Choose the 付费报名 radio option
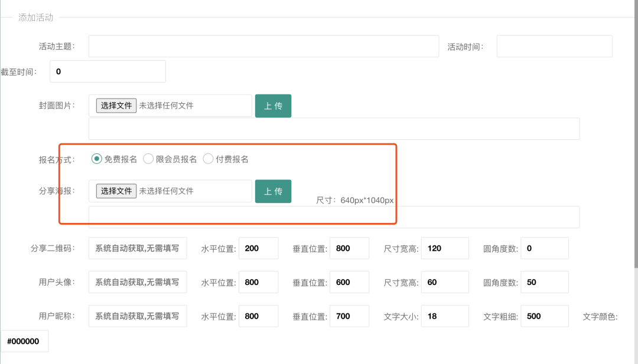The width and height of the screenshot is (638, 364). coord(208,159)
